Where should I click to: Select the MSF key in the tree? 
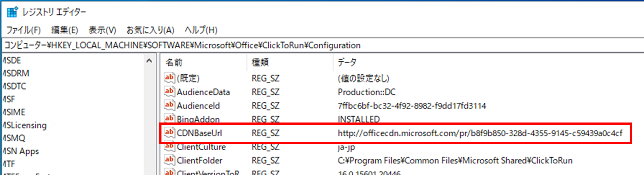click(9, 99)
